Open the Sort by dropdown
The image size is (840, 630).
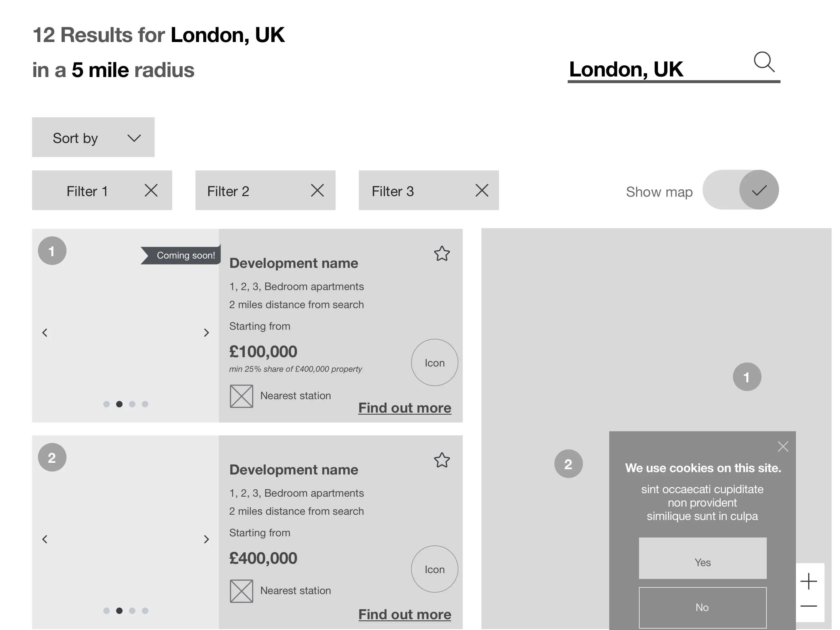click(93, 137)
